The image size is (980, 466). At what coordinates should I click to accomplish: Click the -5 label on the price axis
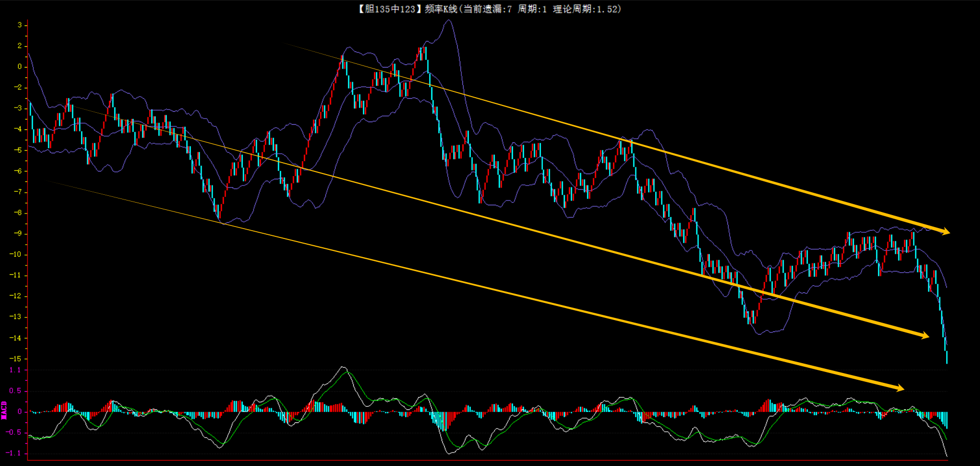(x=18, y=150)
